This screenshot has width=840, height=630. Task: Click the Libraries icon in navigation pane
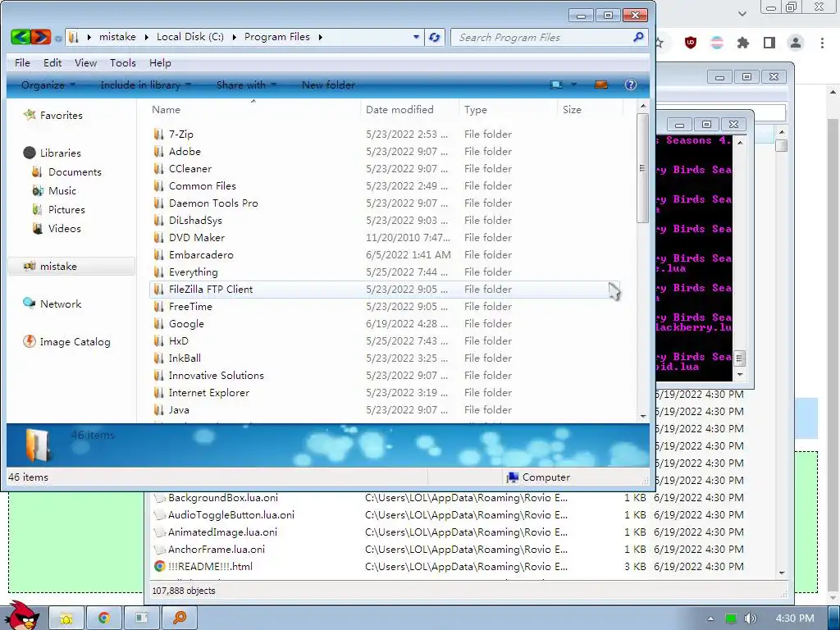point(30,153)
